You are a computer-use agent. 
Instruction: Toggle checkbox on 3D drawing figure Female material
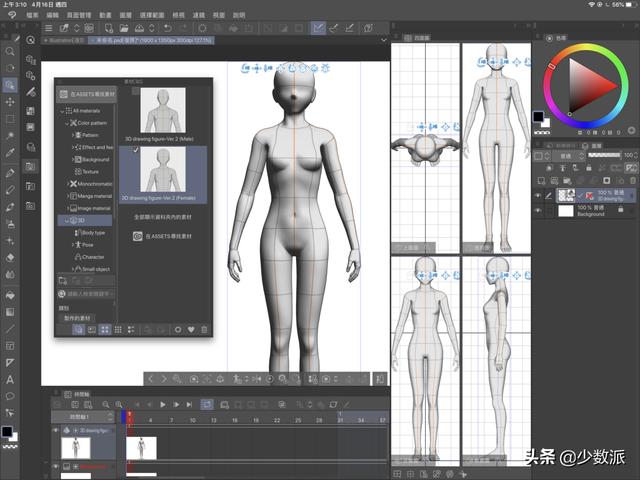(x=136, y=150)
